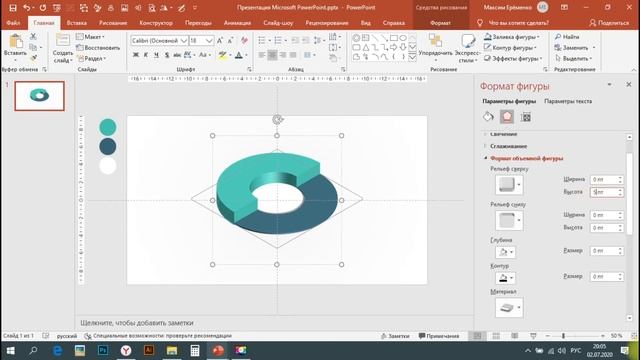Open the font size dropdown showing 18

pos(209,40)
